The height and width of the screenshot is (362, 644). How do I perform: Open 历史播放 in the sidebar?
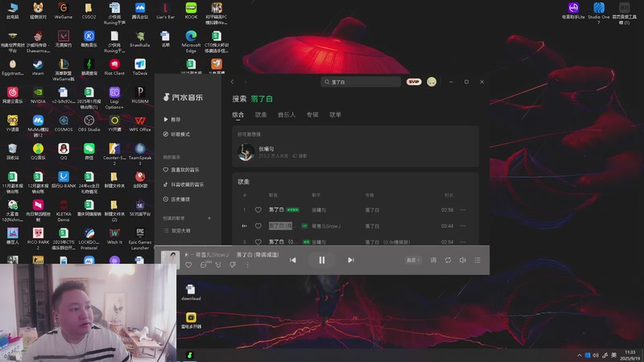tap(176, 199)
